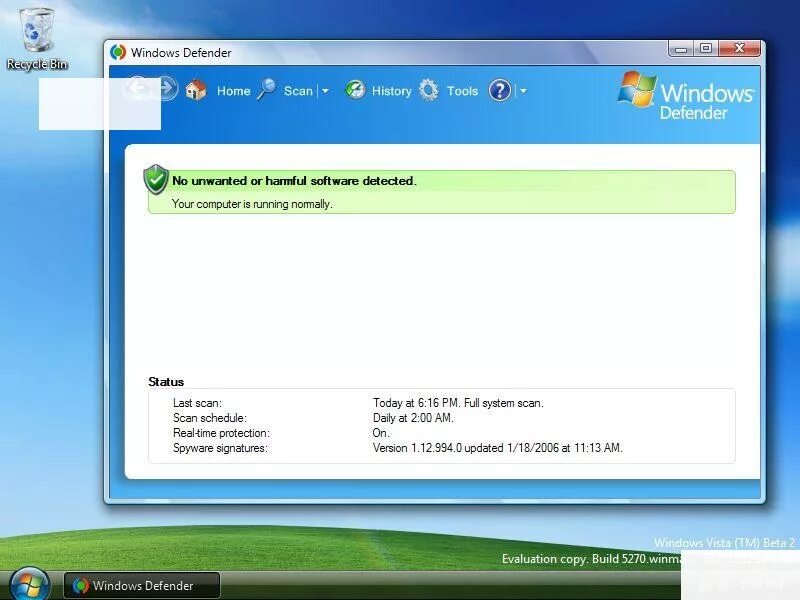Click the 'Last scan:' label
This screenshot has width=800, height=600.
point(197,403)
